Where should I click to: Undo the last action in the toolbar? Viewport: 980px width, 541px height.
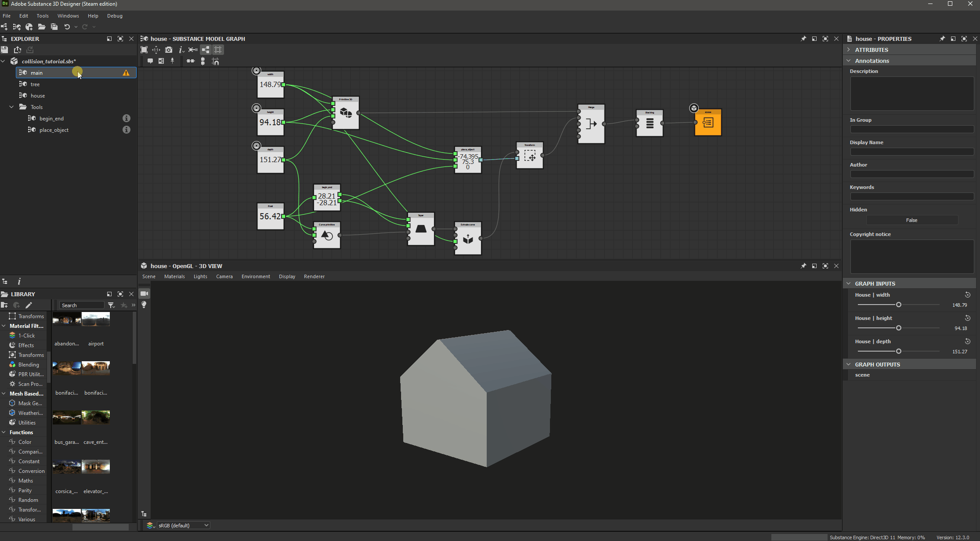coord(67,27)
